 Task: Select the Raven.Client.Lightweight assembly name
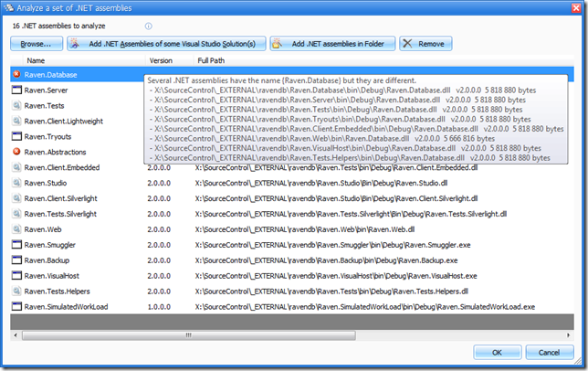[x=64, y=122]
